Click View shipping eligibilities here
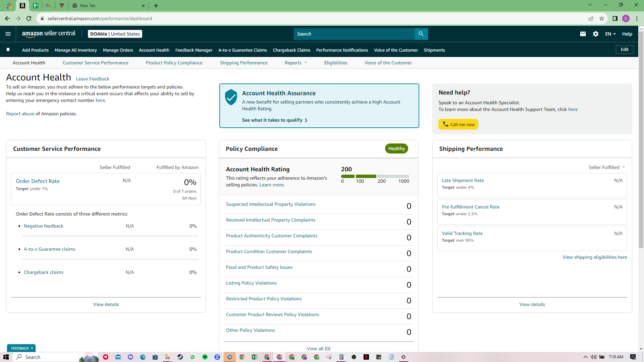 (595, 257)
